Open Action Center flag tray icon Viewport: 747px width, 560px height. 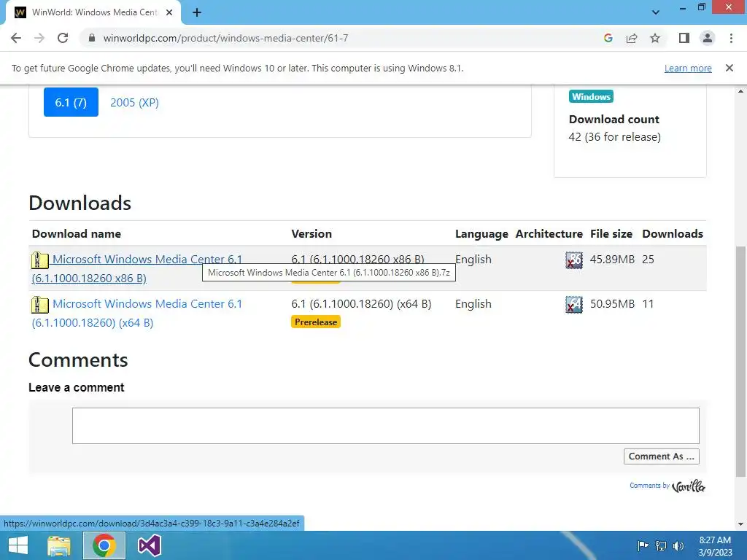click(643, 545)
